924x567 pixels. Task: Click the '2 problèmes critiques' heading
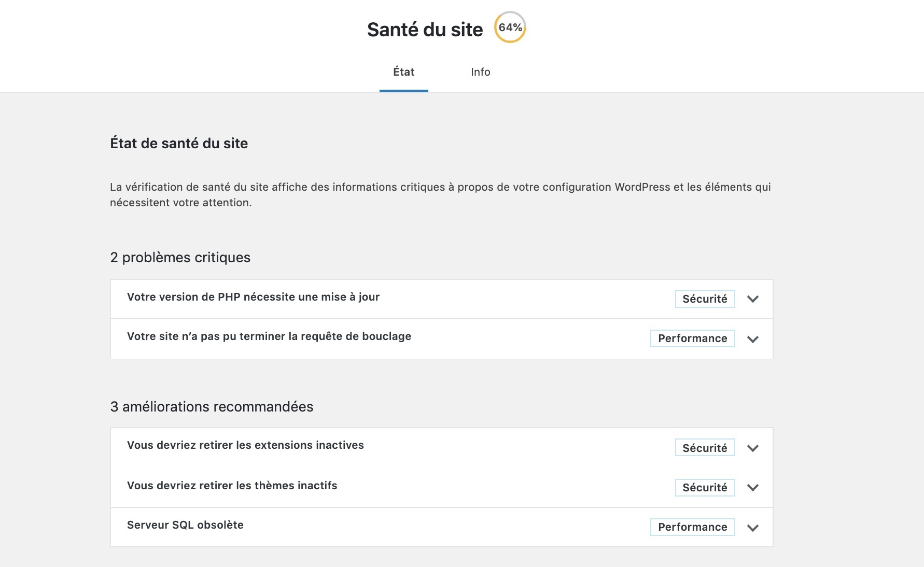tap(180, 258)
